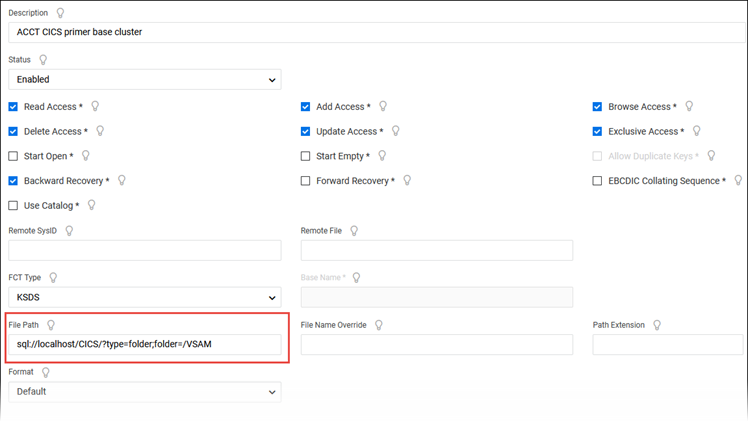Enable the Start Open checkbox

[x=14, y=156]
